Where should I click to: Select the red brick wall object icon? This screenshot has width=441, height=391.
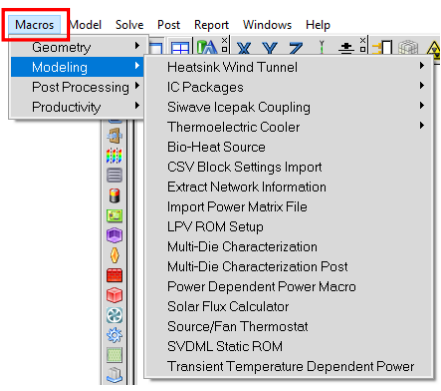pos(114,275)
